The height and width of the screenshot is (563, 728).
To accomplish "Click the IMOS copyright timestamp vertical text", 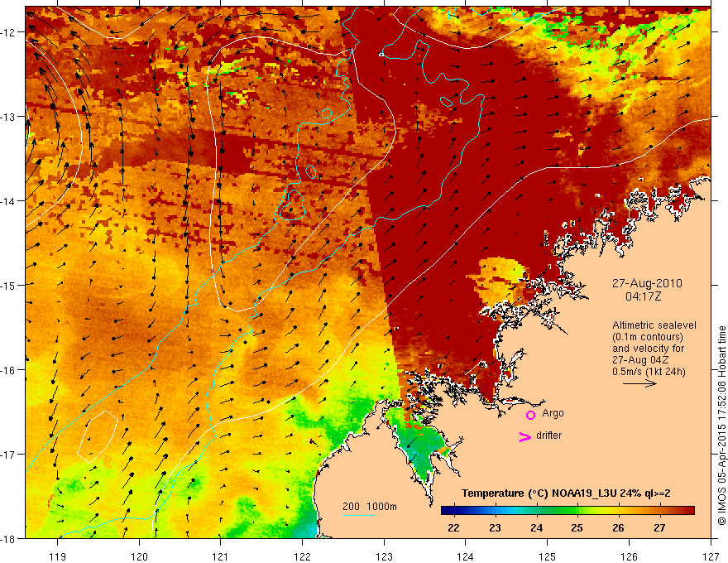I will coord(721,426).
